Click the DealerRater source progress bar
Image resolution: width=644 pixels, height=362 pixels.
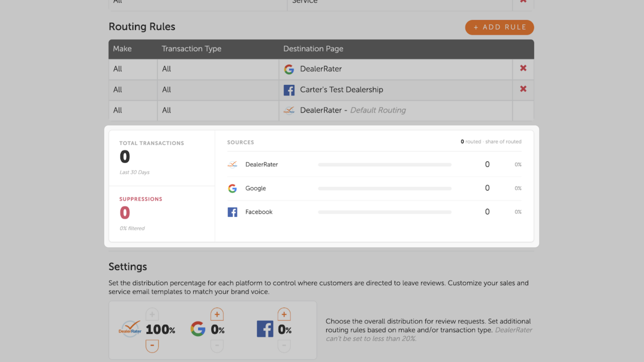385,165
